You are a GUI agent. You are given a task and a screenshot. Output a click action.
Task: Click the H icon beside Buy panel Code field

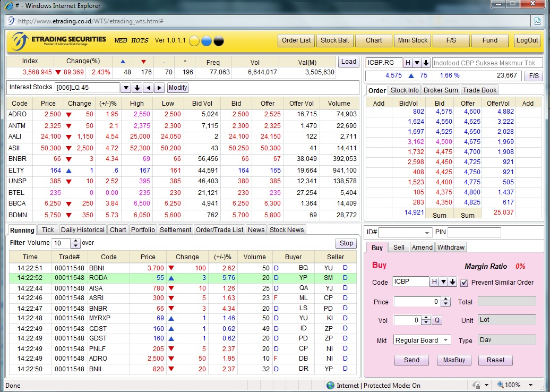coord(434,282)
